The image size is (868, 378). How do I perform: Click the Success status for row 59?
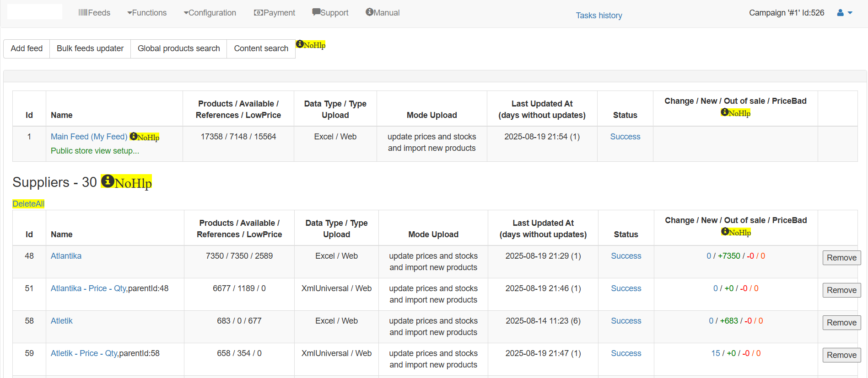(626, 353)
